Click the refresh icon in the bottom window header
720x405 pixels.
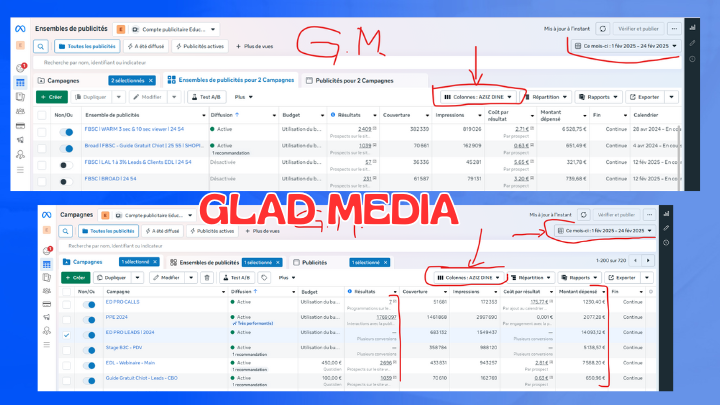583,215
